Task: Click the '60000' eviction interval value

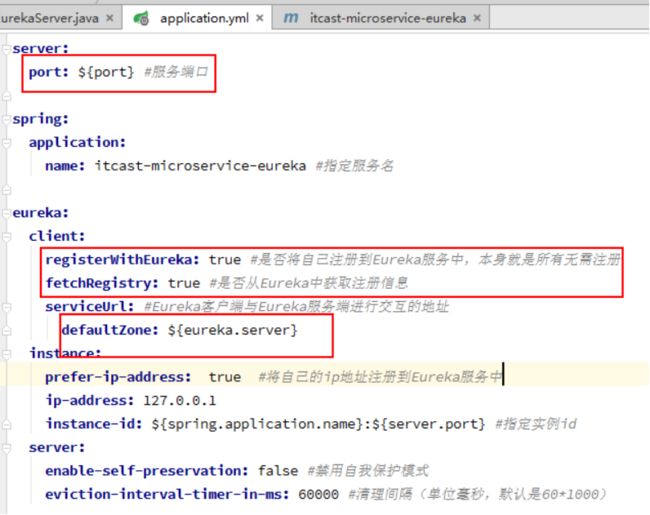Action: [x=318, y=495]
